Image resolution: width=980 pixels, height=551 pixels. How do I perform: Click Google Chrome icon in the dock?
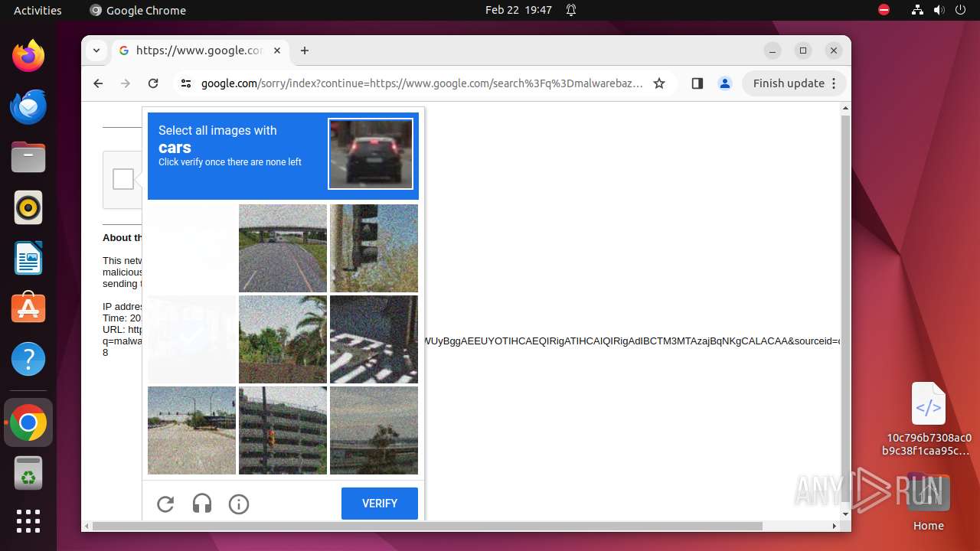click(28, 422)
